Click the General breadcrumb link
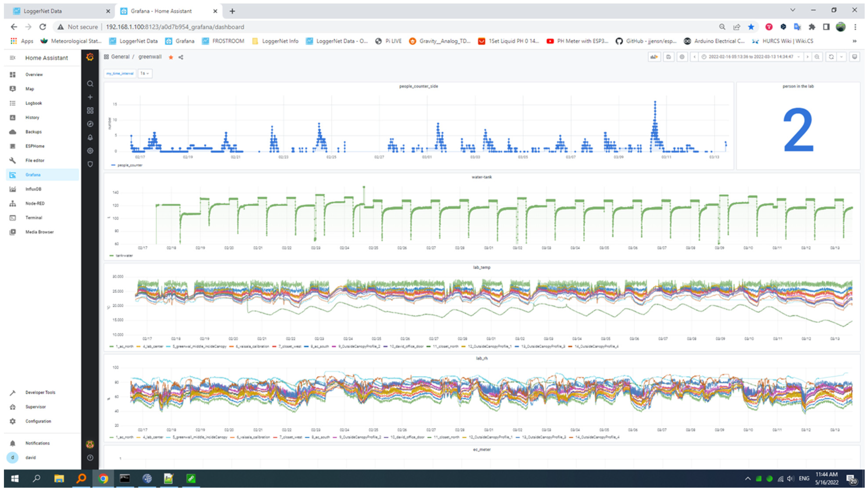 pos(120,57)
